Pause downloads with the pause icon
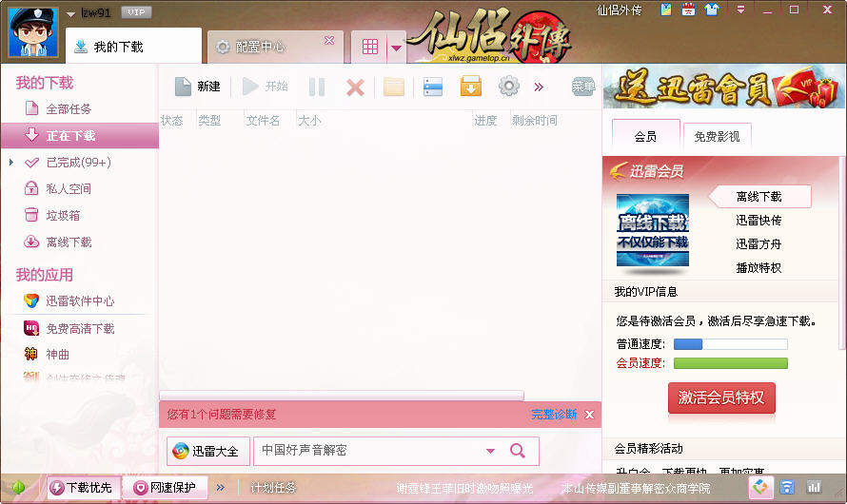Viewport: 847px width, 504px height. (x=317, y=87)
